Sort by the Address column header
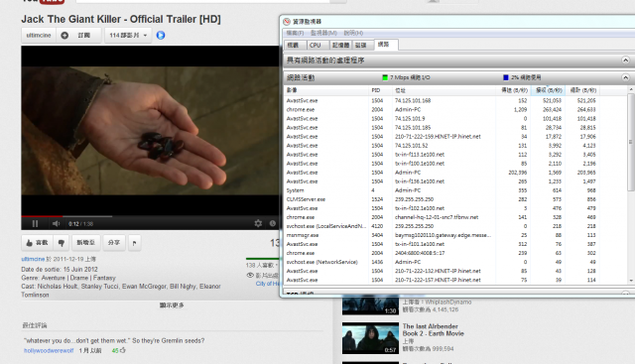635x364 pixels. tap(444, 90)
